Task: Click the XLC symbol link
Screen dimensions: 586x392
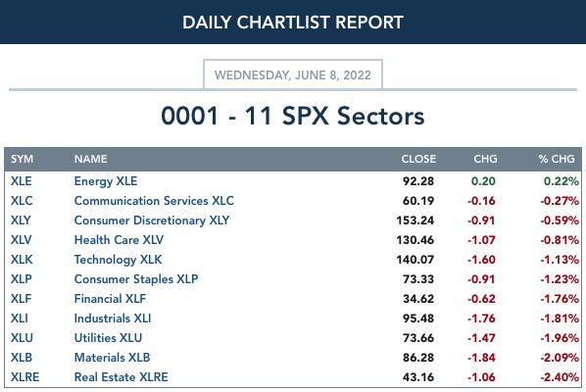Action: 22,201
